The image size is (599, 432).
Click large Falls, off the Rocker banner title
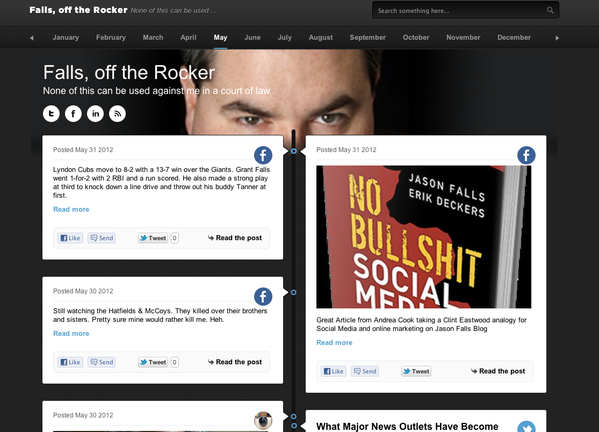click(129, 73)
